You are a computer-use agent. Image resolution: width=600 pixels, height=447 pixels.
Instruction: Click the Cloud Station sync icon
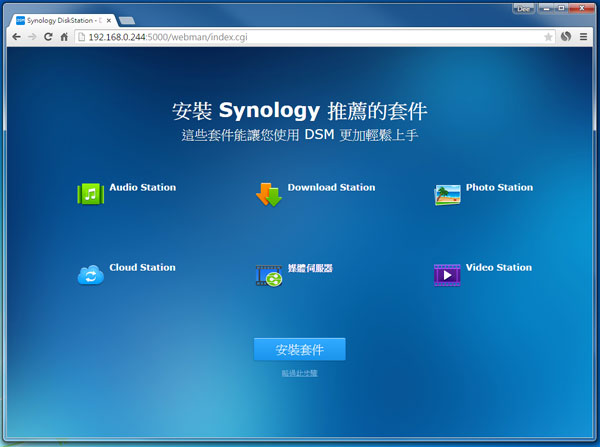[x=91, y=275]
